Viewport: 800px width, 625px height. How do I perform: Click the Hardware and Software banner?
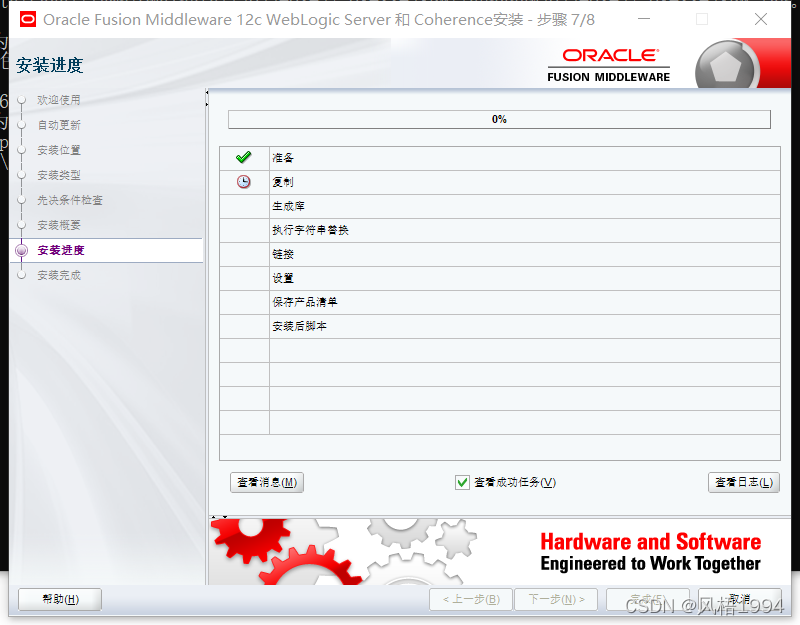(x=500, y=552)
